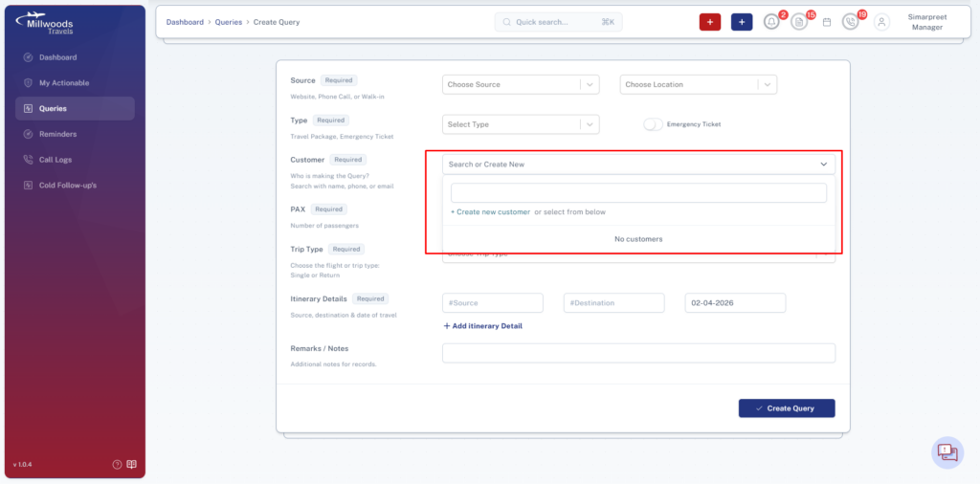Open the documentation book icon in sidebar

pyautogui.click(x=132, y=465)
